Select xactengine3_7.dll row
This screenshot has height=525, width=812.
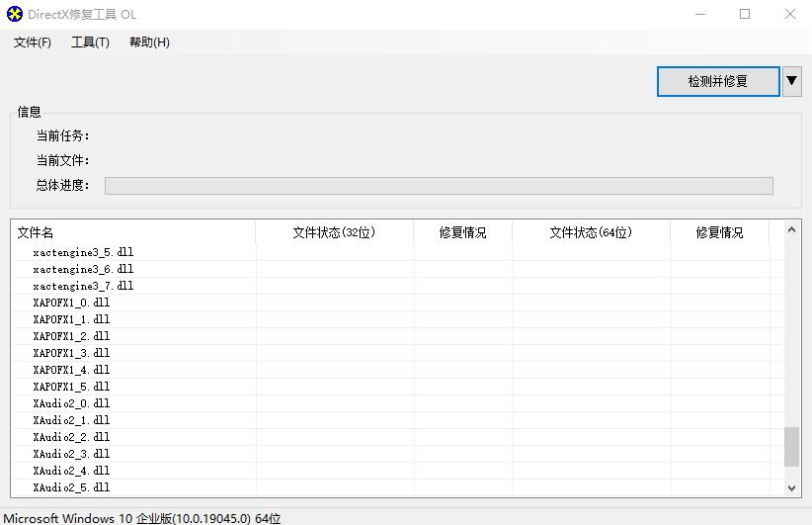(x=397, y=286)
